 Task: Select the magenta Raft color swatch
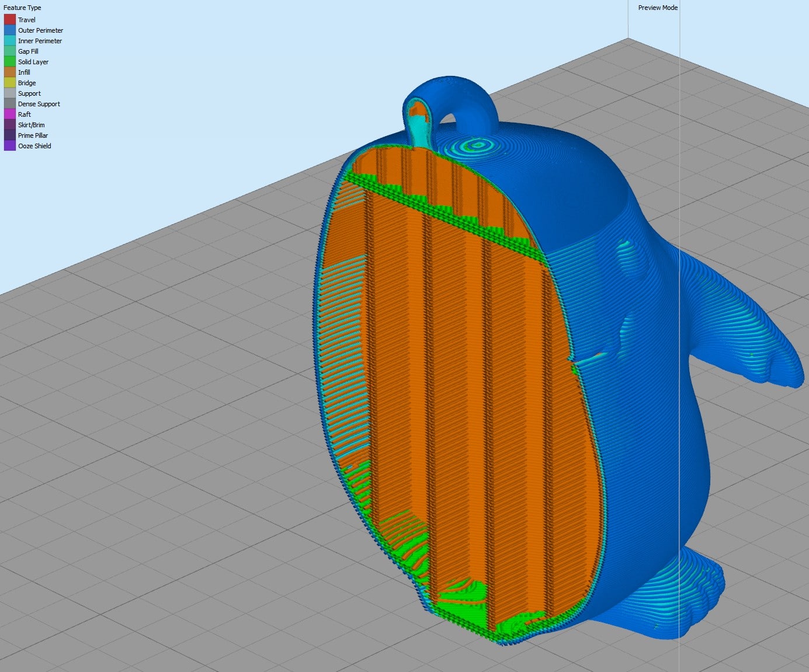(x=10, y=114)
